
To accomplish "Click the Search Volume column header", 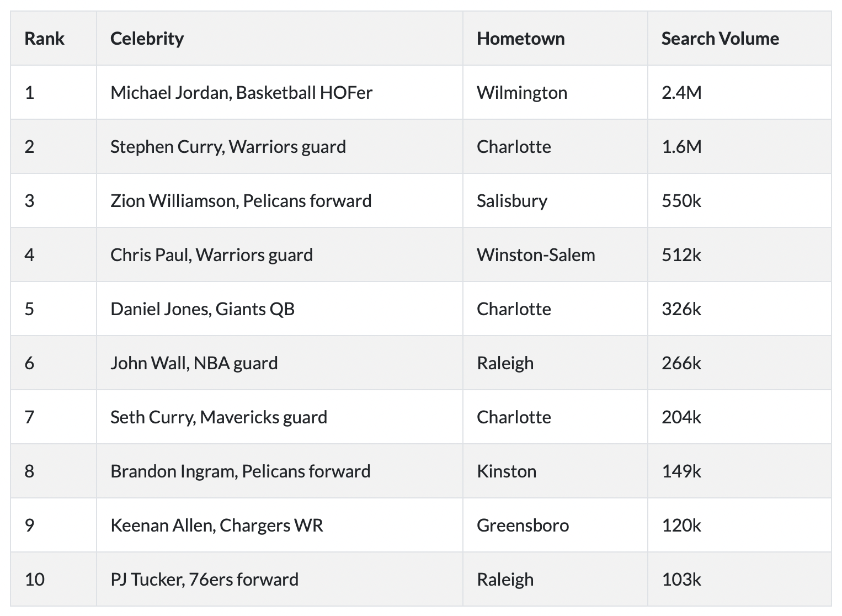I will point(720,38).
